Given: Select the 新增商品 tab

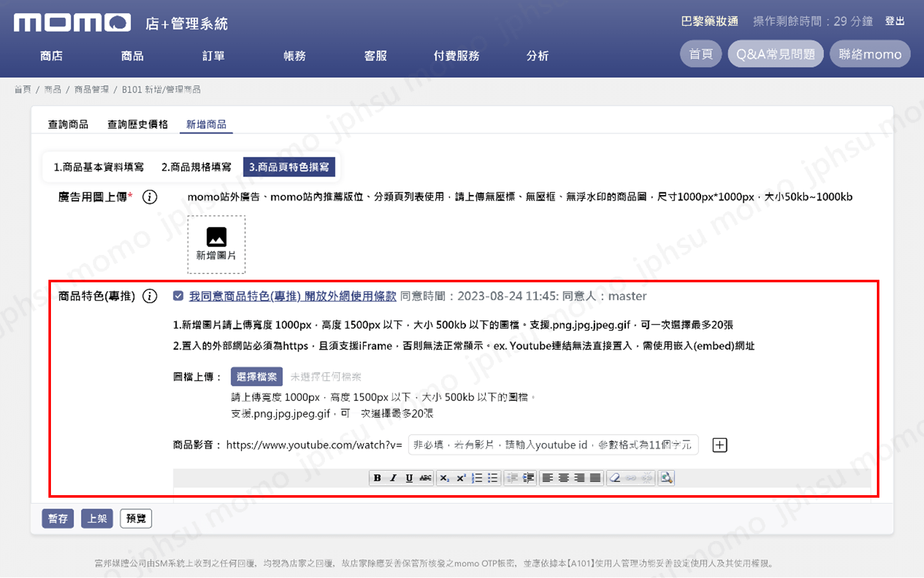Looking at the screenshot, I should [206, 124].
